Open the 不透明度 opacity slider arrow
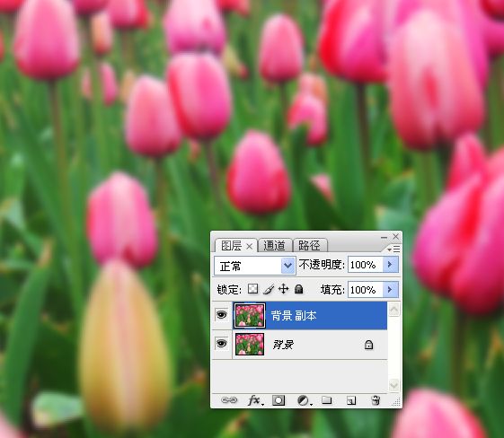 [390, 265]
